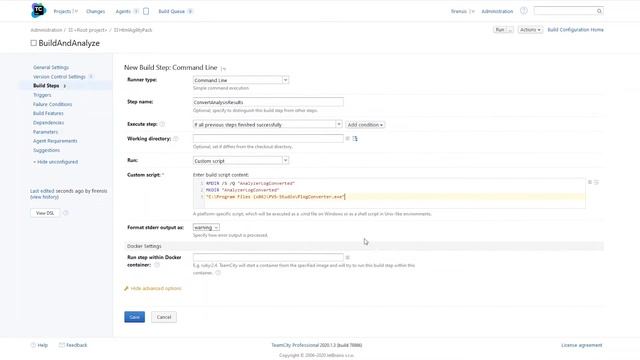
Task: Click the BuildAndAnalyze configuration icon
Action: coord(33,43)
